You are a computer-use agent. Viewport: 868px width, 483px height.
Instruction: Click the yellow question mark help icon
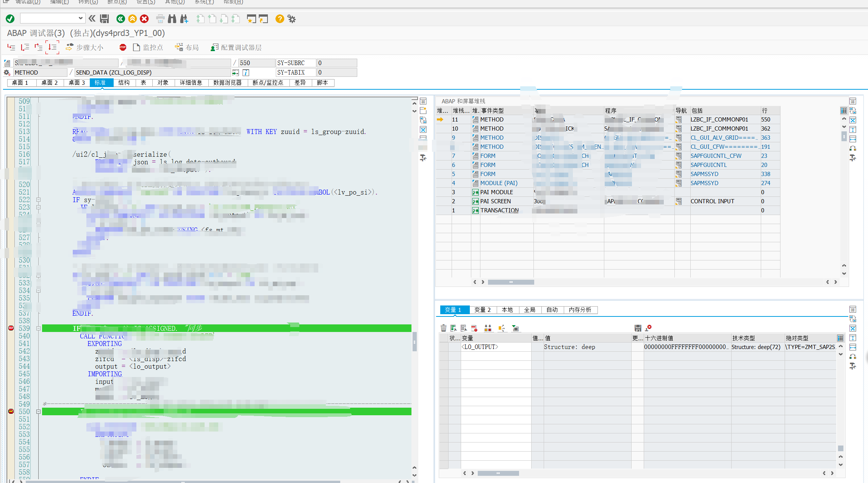(280, 19)
